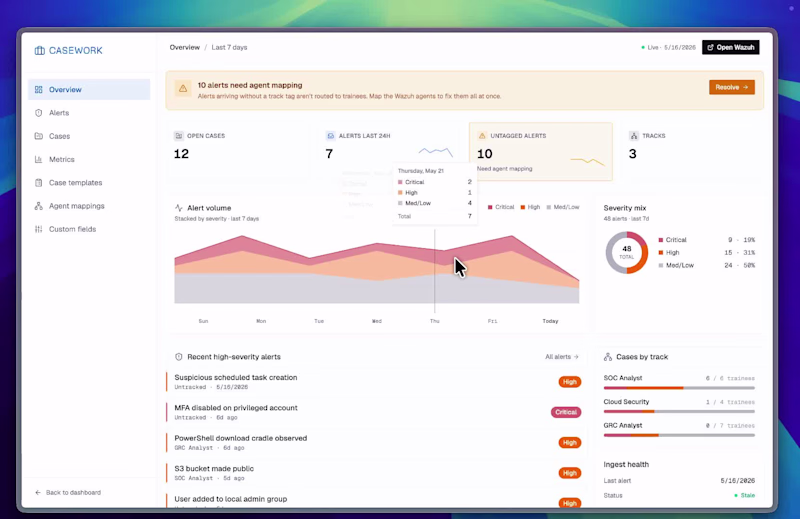The width and height of the screenshot is (800, 519).
Task: Follow the All alerts link
Action: 562,357
